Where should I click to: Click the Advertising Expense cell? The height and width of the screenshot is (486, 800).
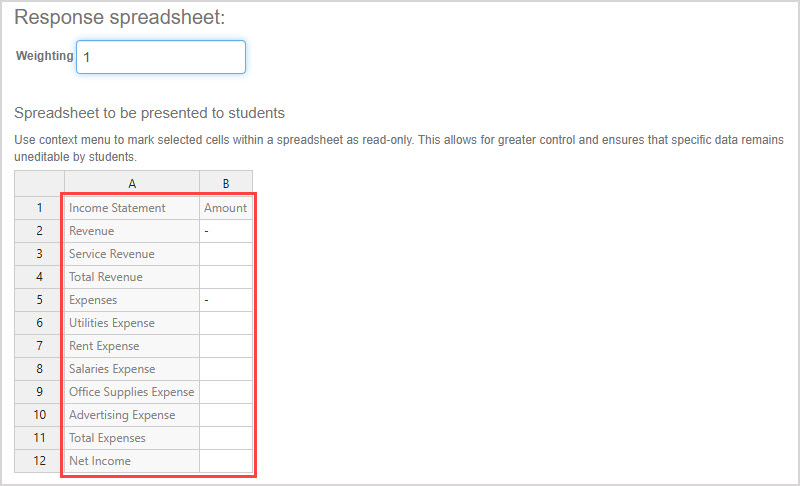tap(132, 415)
